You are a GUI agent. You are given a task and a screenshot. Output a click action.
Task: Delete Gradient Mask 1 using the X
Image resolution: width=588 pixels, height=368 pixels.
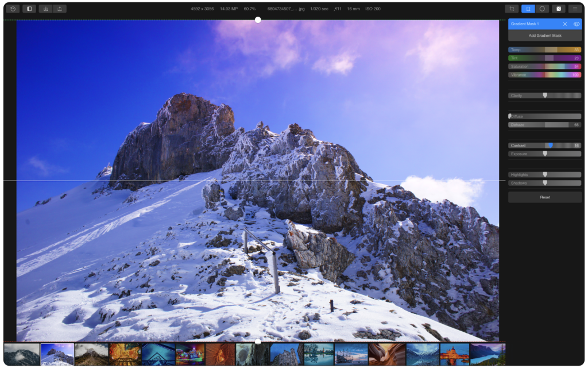pos(565,24)
